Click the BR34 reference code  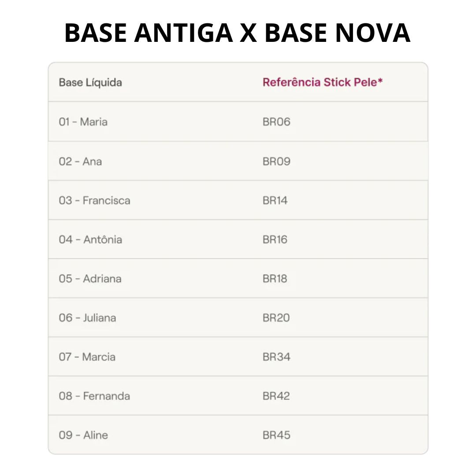pos(276,357)
